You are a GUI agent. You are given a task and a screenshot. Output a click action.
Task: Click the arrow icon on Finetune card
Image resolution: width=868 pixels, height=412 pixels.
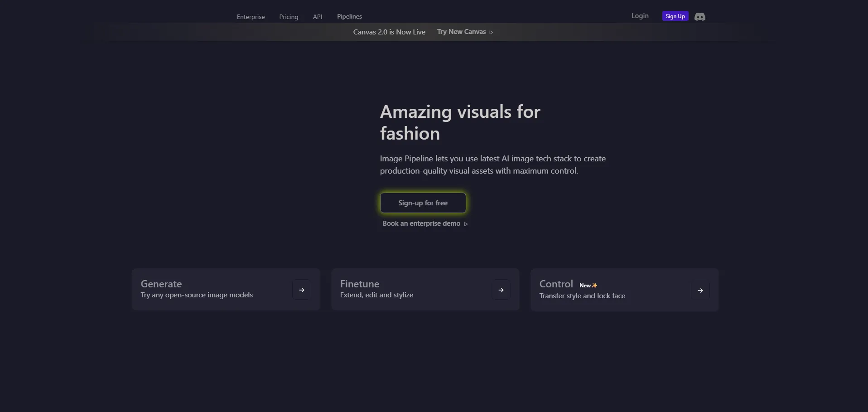(x=501, y=290)
